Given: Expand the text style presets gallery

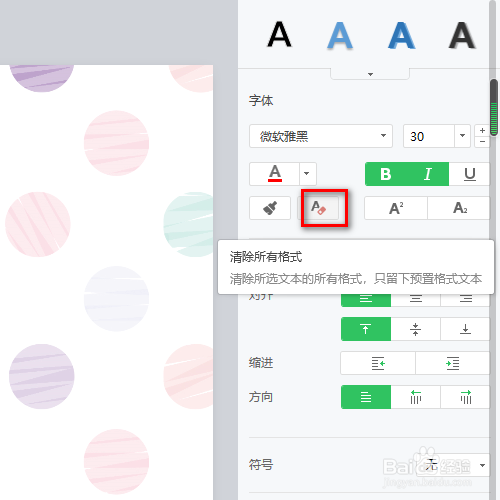Looking at the screenshot, I should [x=370, y=74].
